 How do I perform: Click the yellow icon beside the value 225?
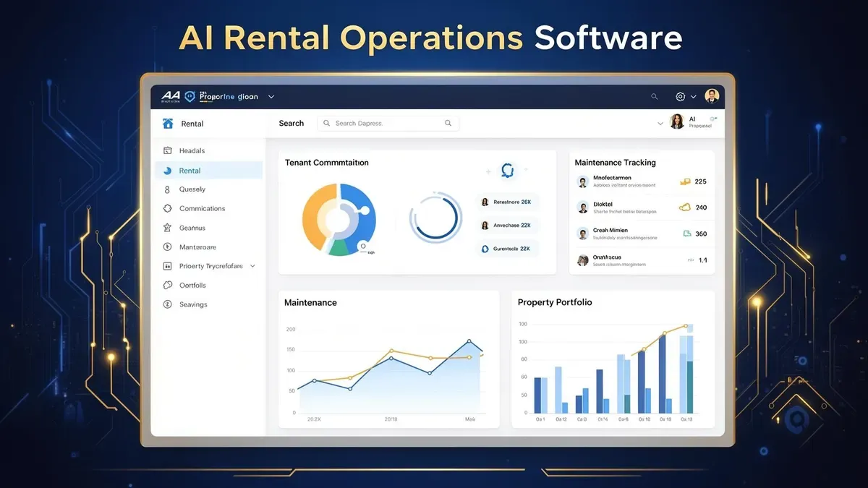click(x=685, y=182)
